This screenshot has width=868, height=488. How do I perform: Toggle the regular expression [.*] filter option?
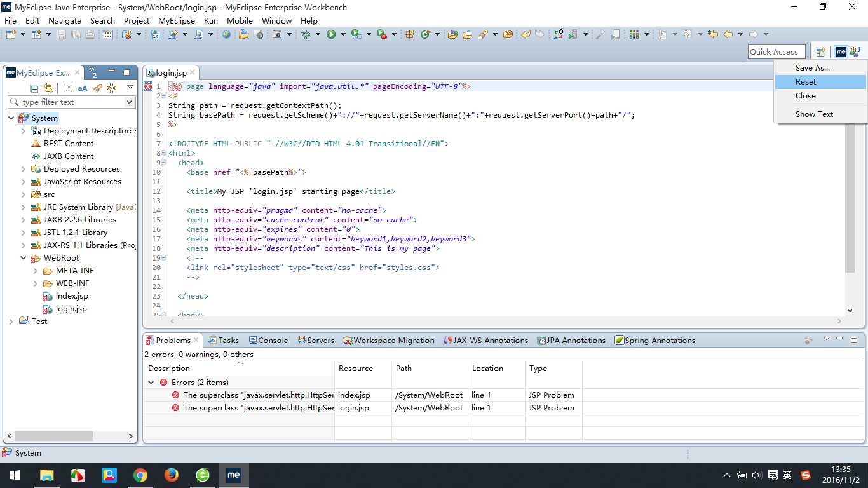pos(68,88)
